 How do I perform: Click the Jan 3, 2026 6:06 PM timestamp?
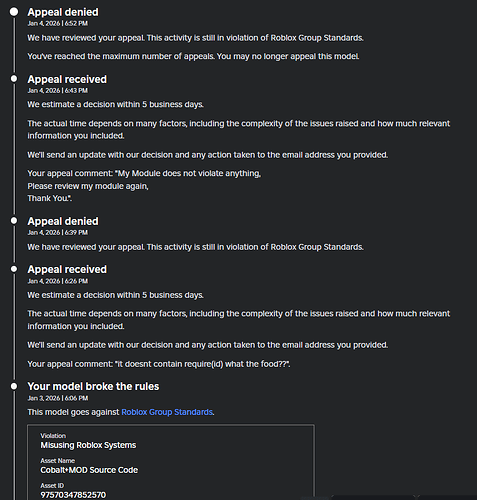coord(58,398)
